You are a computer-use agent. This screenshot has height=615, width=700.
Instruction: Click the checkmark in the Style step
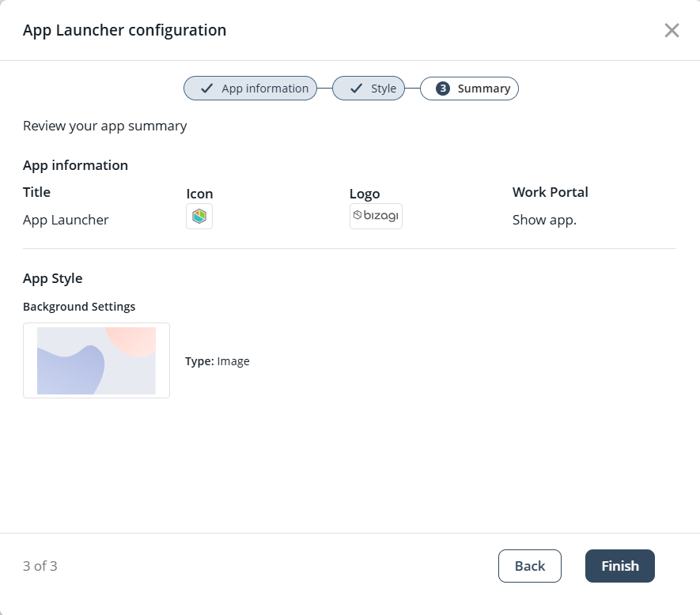tap(356, 89)
